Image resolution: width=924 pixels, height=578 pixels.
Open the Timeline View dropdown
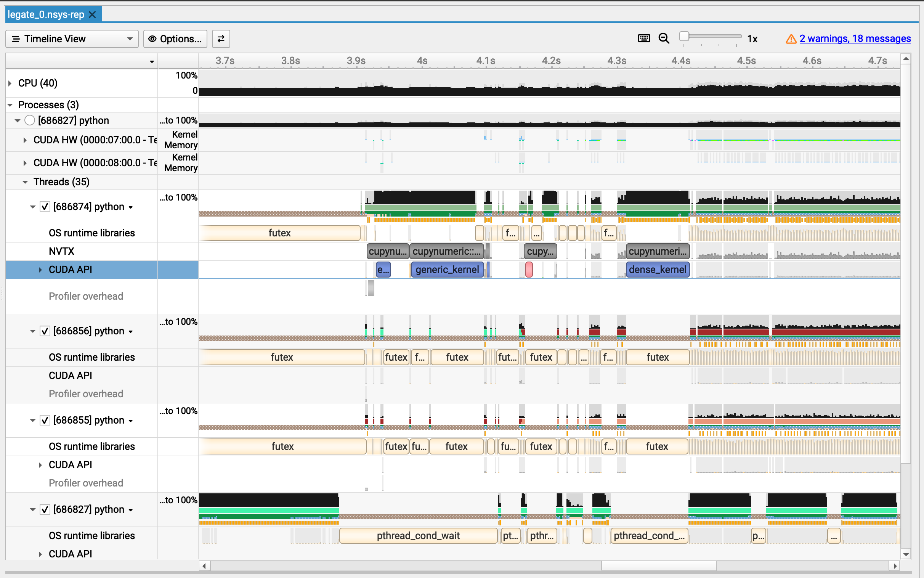pyautogui.click(x=72, y=39)
